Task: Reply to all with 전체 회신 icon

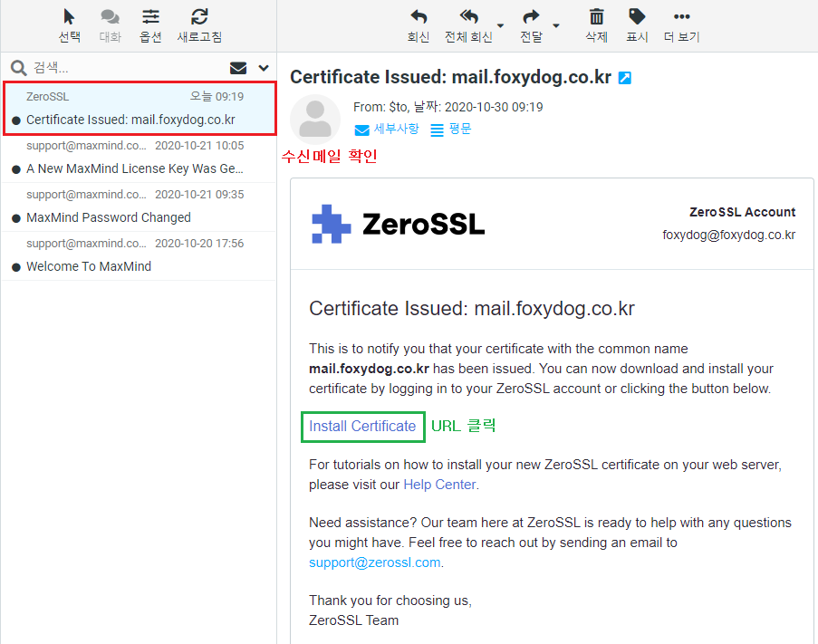Action: [468, 17]
